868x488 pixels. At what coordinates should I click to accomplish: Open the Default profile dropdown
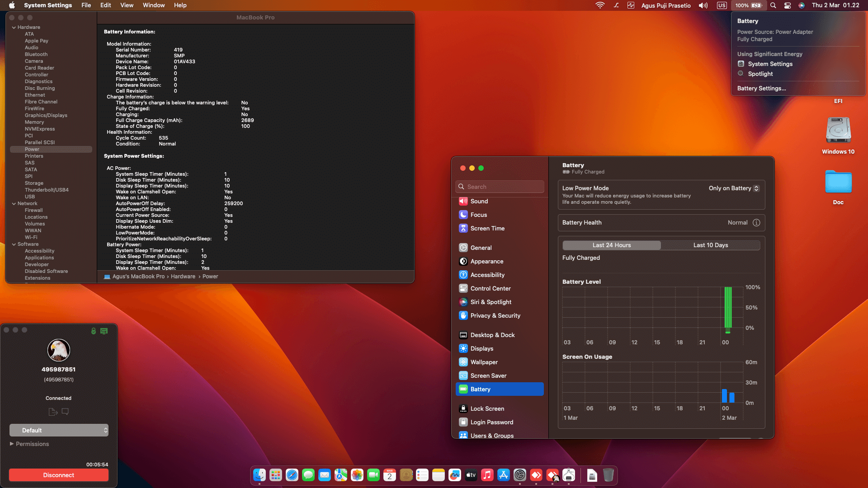point(59,430)
